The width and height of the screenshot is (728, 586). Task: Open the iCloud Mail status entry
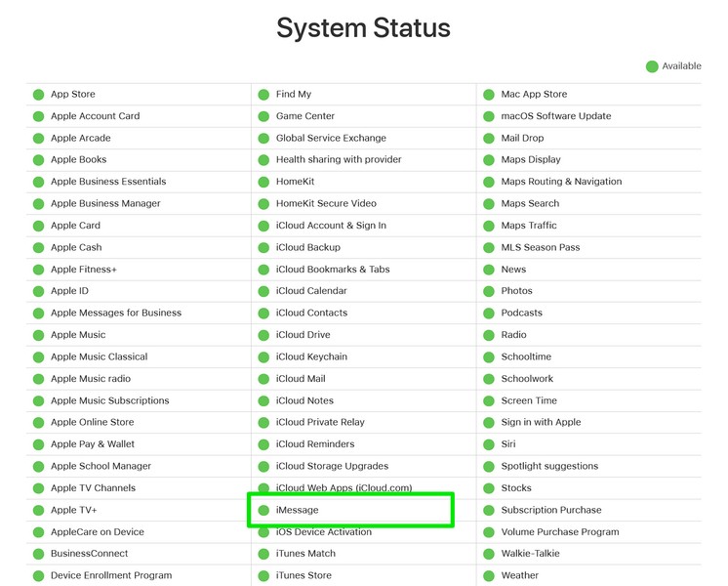(x=301, y=379)
